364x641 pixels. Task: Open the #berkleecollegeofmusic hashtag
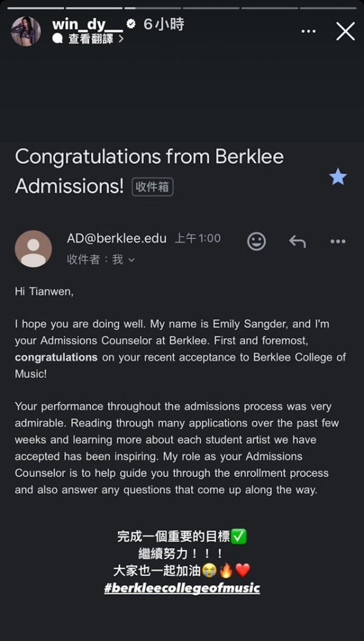click(x=182, y=588)
